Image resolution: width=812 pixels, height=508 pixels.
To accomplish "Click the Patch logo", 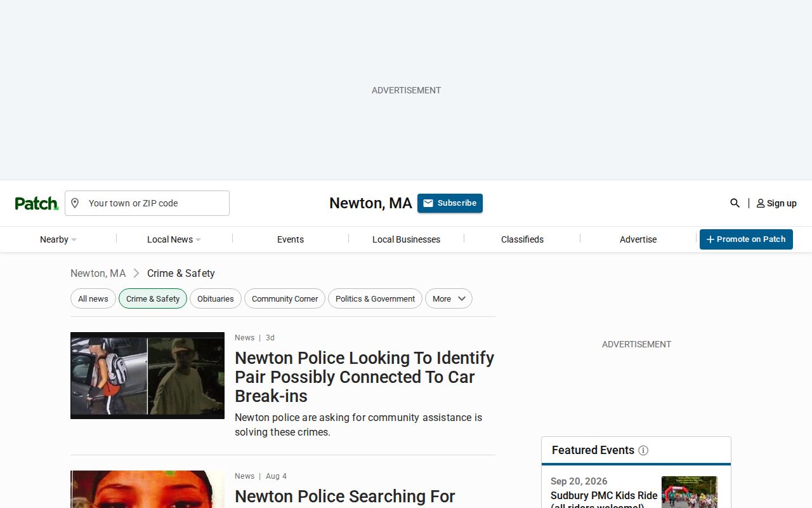I will 37,203.
